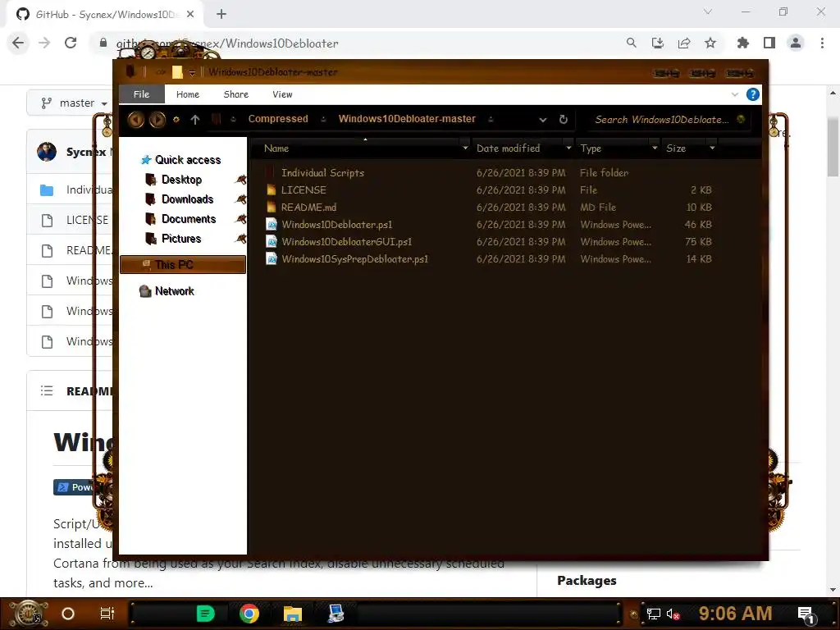
Task: Go forward with Explorer's forward arrow button
Action: [157, 120]
